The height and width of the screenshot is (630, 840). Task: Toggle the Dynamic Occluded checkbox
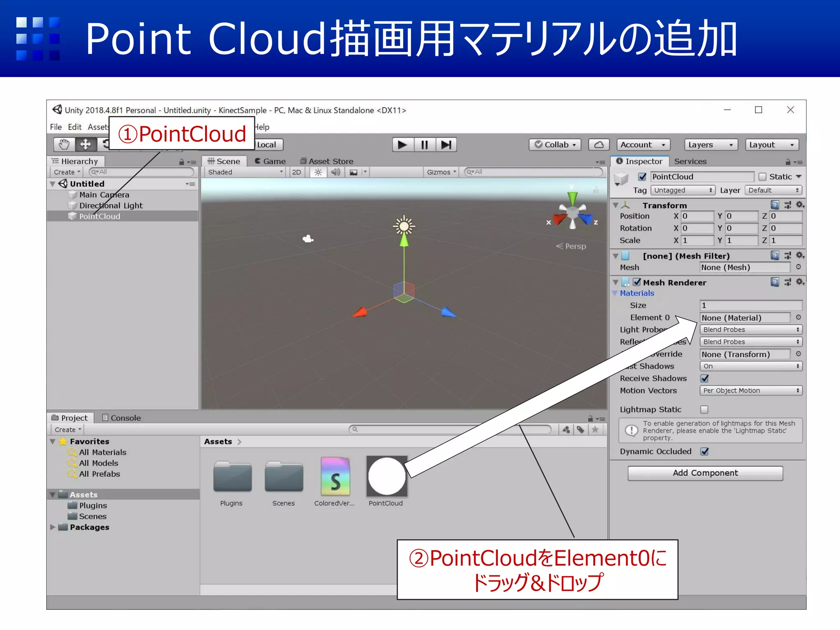point(705,452)
